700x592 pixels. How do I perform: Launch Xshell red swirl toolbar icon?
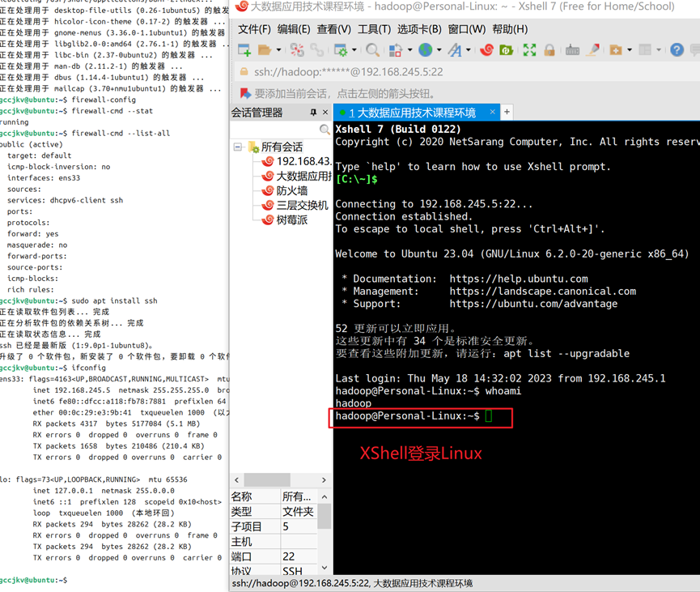[x=486, y=50]
